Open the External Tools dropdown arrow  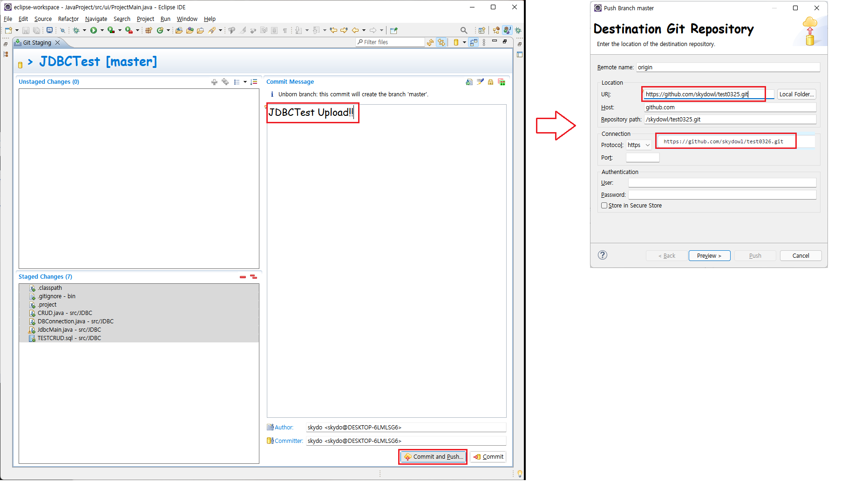137,30
